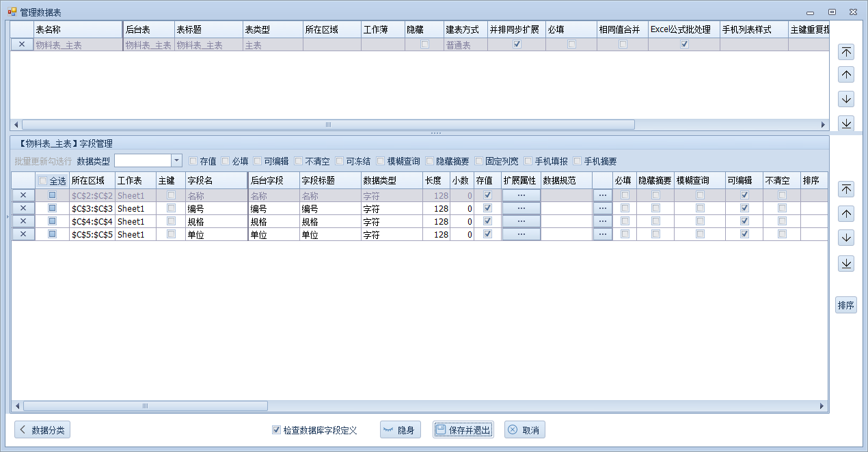Click the 保存并退出 button

click(463, 430)
